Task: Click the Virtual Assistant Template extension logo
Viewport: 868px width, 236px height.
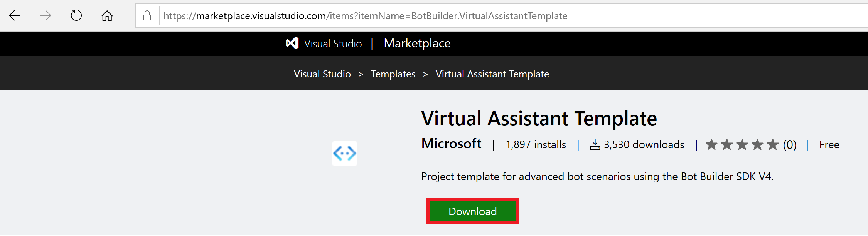Action: [345, 153]
